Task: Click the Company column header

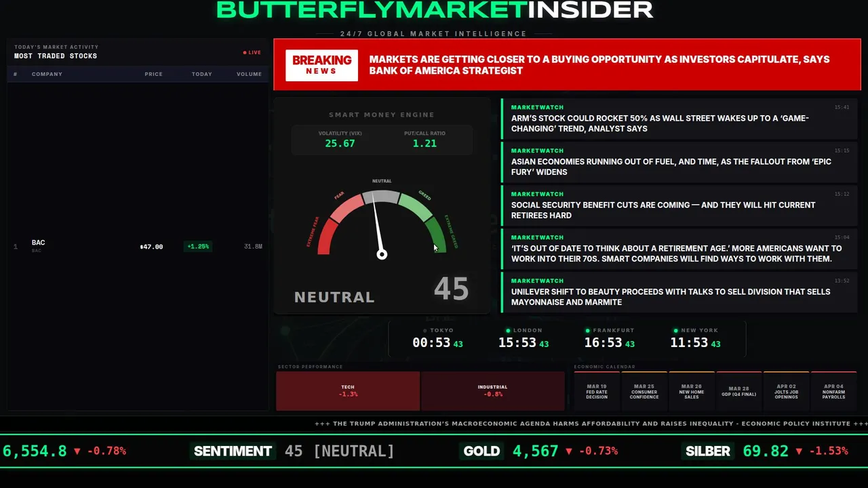Action: tap(47, 74)
